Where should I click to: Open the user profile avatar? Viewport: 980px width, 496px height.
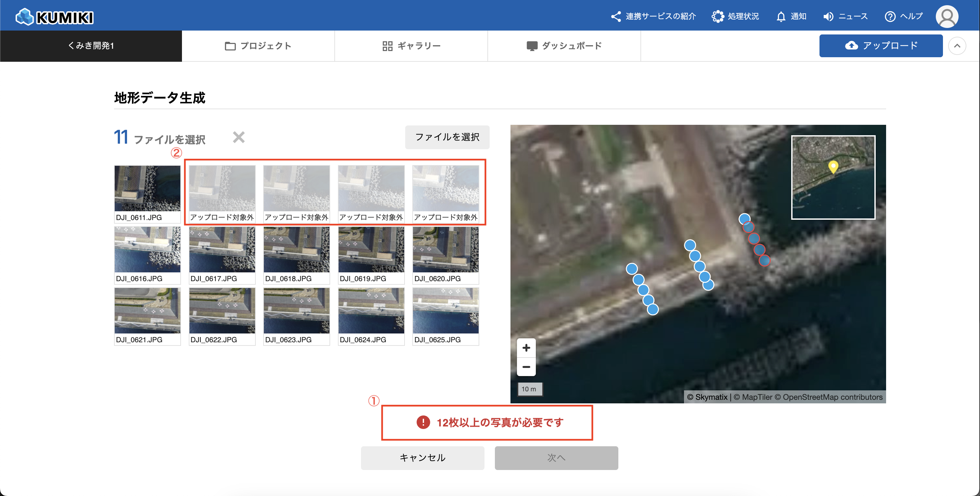[947, 16]
